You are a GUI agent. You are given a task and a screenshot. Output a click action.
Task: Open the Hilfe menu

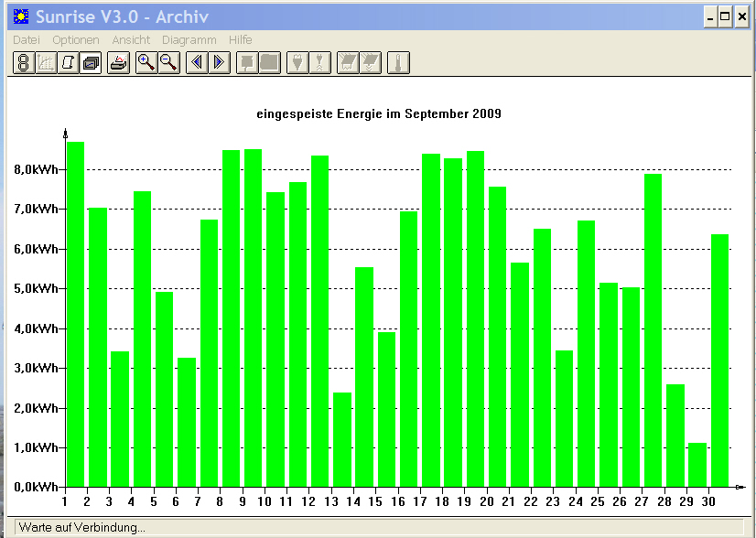click(x=241, y=40)
